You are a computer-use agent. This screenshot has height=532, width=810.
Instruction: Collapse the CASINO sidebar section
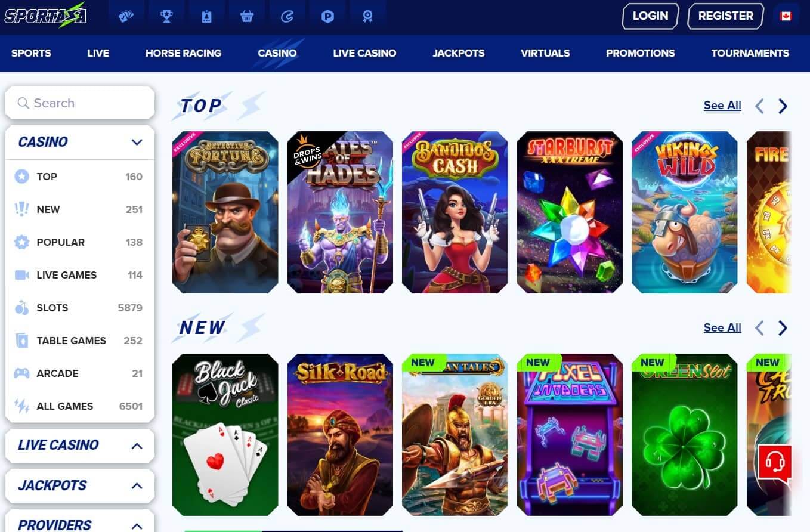tap(137, 142)
